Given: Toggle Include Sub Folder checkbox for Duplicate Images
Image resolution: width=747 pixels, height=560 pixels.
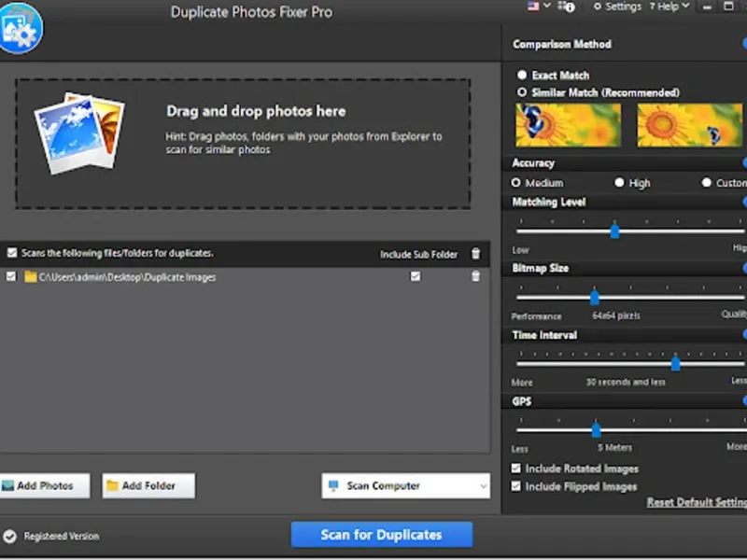Looking at the screenshot, I should pos(416,276).
